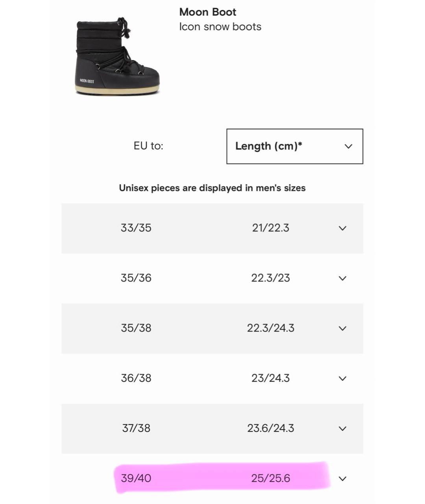Click the Moon Boot brand name

[208, 12]
